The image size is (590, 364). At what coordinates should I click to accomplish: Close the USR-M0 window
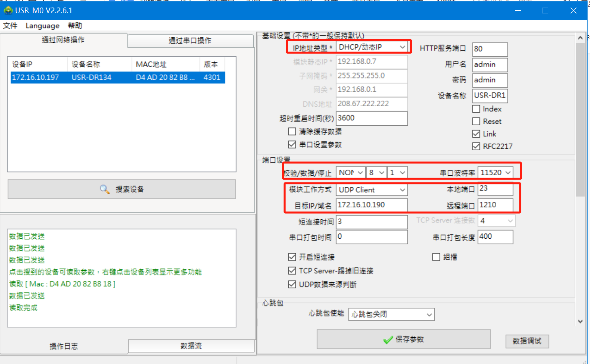coord(573,11)
